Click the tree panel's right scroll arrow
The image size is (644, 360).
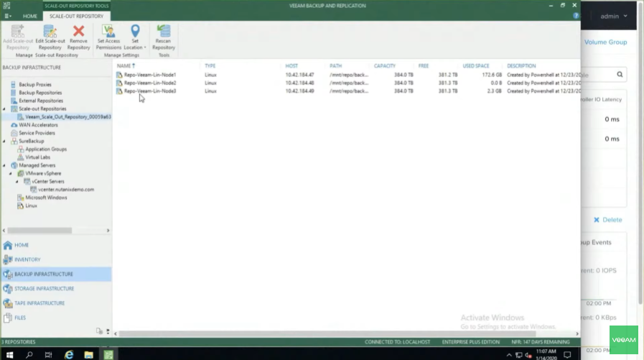click(108, 231)
